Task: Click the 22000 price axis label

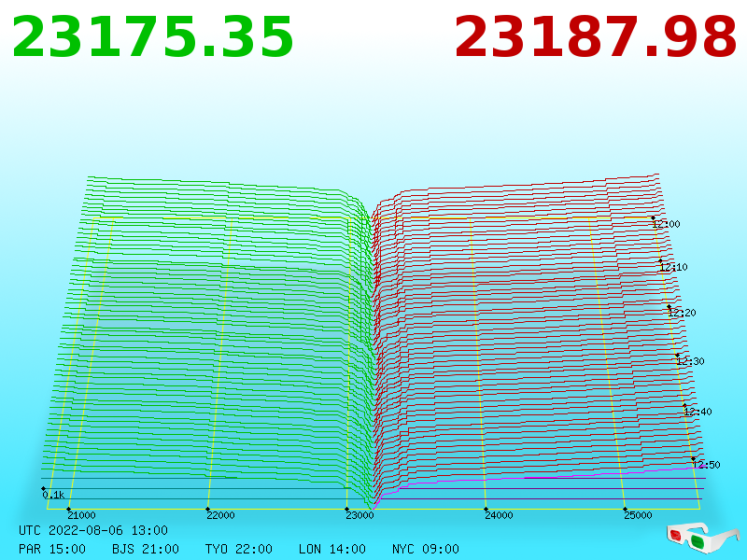Action: [220, 515]
